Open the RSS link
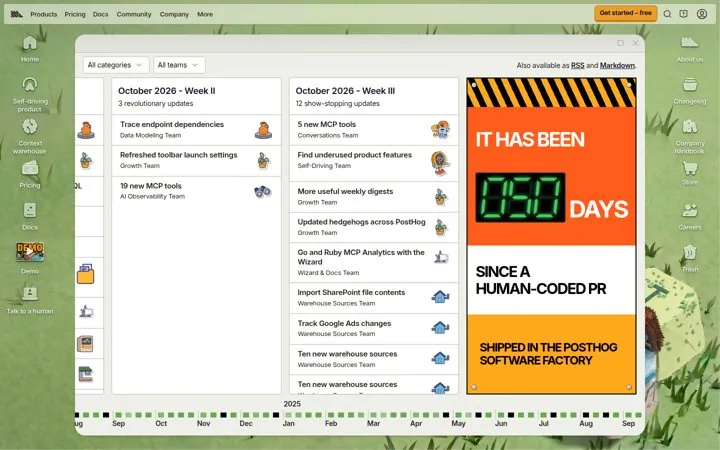 [577, 66]
